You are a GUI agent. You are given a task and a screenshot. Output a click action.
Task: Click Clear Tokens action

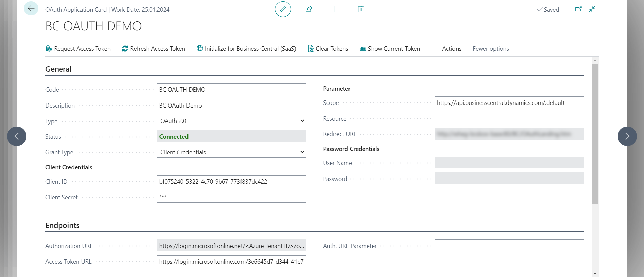pos(328,49)
